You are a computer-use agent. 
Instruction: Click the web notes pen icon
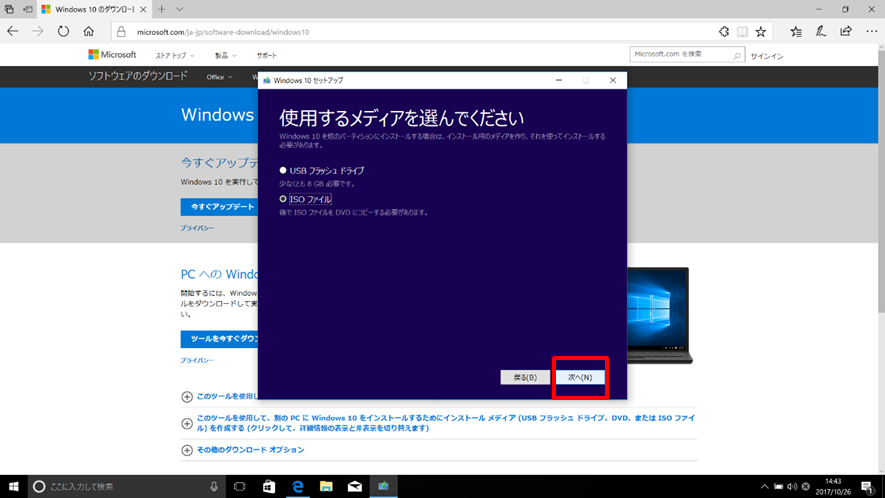click(821, 32)
